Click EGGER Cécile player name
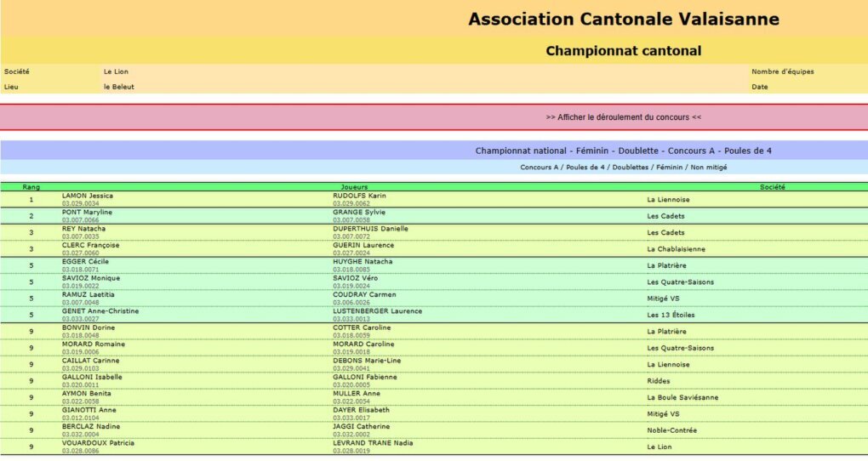Viewport: 868px width, 461px height. pyautogui.click(x=85, y=262)
